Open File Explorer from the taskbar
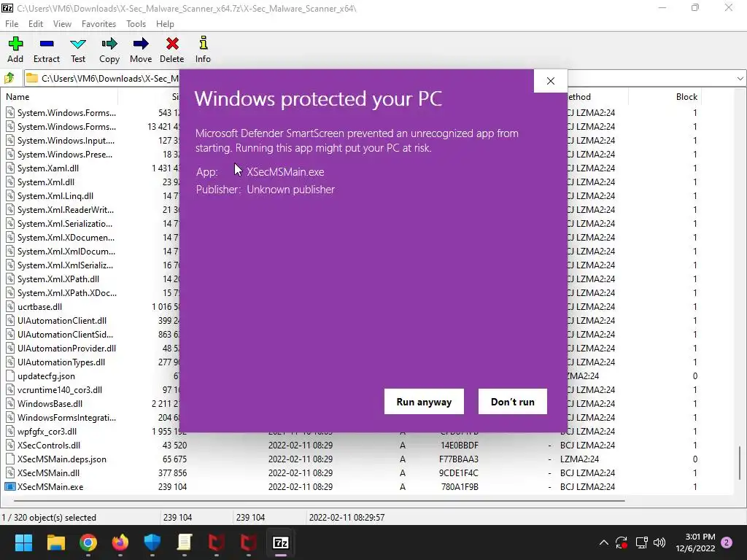747x560 pixels. coord(55,542)
